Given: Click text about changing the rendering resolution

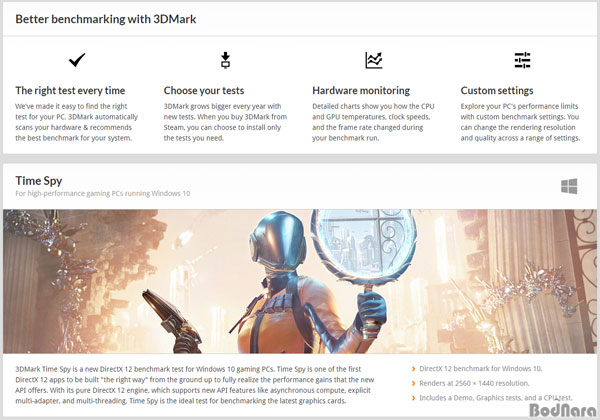Looking at the screenshot, I should 520,122.
